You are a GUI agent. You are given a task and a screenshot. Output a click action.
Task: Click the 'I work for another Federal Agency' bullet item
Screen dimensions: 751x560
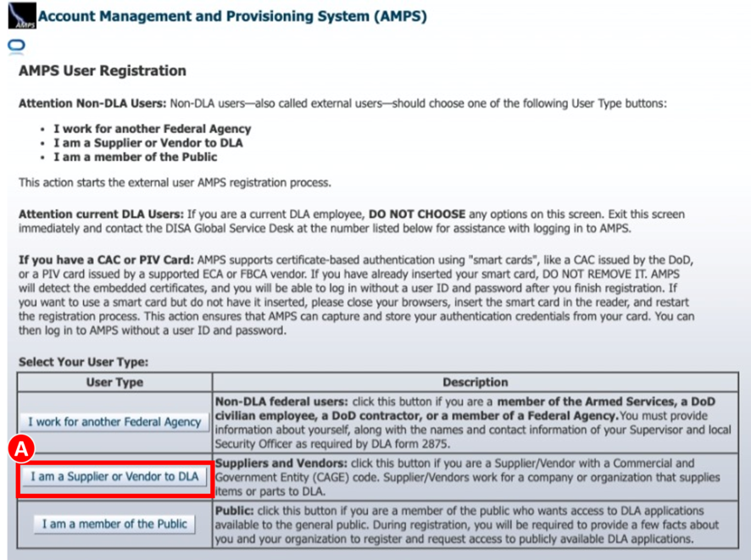coord(152,129)
